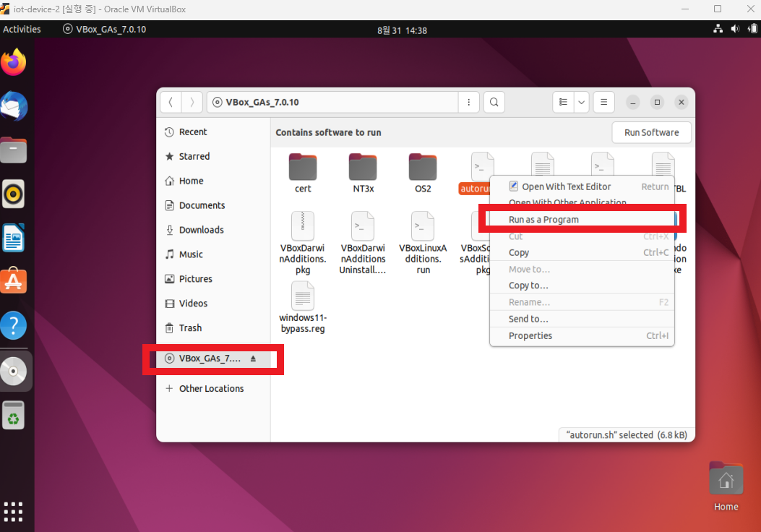Open Music in sidebar
The width and height of the screenshot is (761, 532).
(213, 254)
